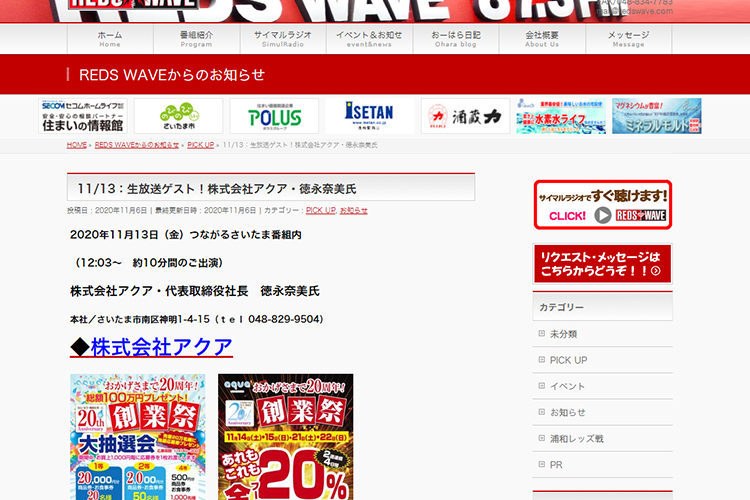
Task: Click the plus icon beside sidebar PR
Action: tap(541, 464)
